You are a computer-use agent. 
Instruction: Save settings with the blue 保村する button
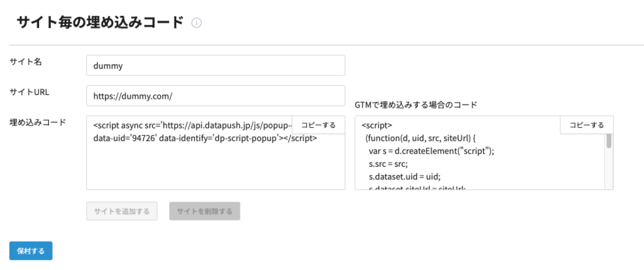click(31, 250)
